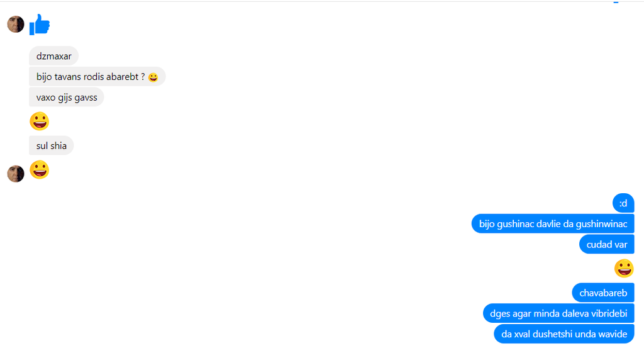
Task: Click the large smiley emoji below 'vaxo gijs gavss'
Action: point(40,121)
